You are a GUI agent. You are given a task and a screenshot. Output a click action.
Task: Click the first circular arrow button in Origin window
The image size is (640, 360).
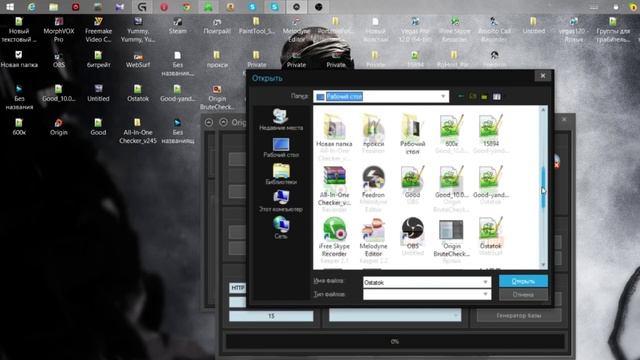coord(209,122)
